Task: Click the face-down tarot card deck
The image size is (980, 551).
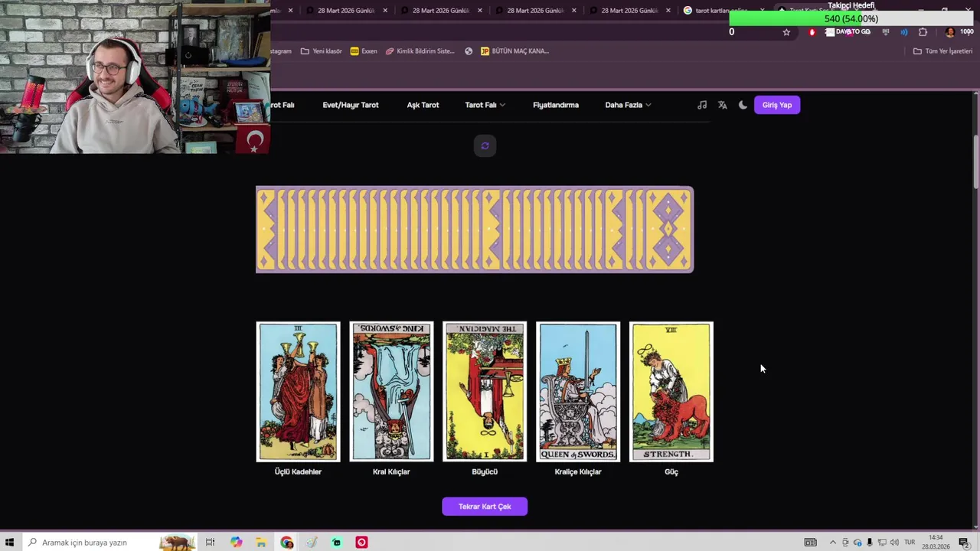Action: pyautogui.click(x=475, y=230)
